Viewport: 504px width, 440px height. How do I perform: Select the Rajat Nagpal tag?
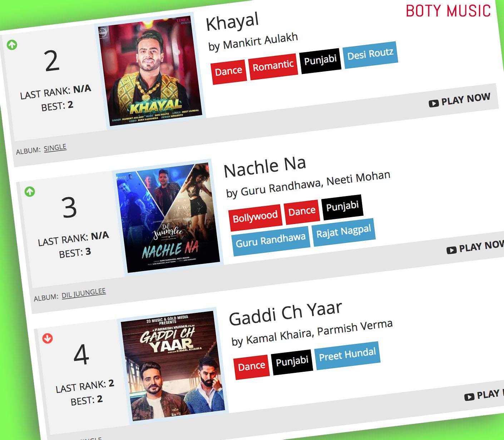[344, 232]
